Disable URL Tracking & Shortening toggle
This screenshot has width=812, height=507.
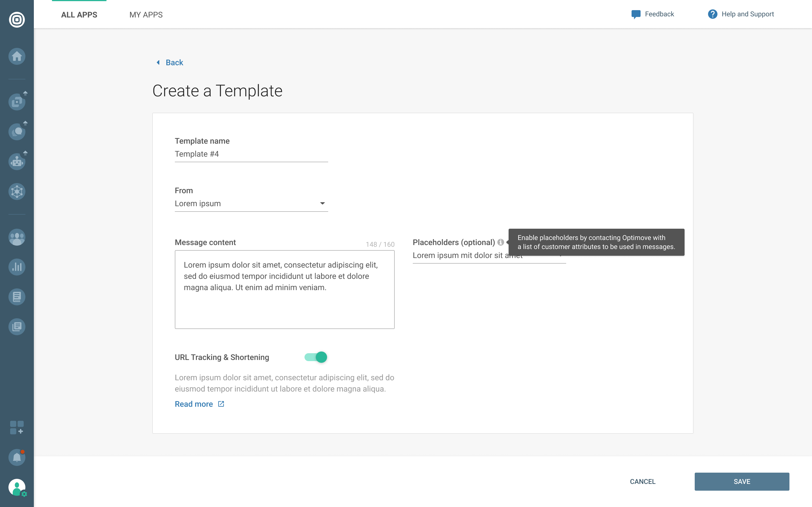pos(316,357)
